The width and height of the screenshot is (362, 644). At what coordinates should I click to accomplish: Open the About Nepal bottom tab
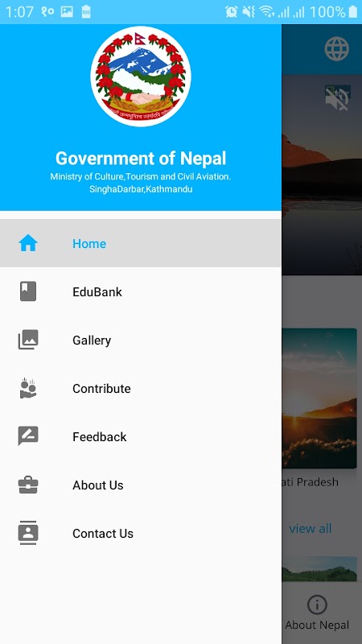[x=317, y=613]
